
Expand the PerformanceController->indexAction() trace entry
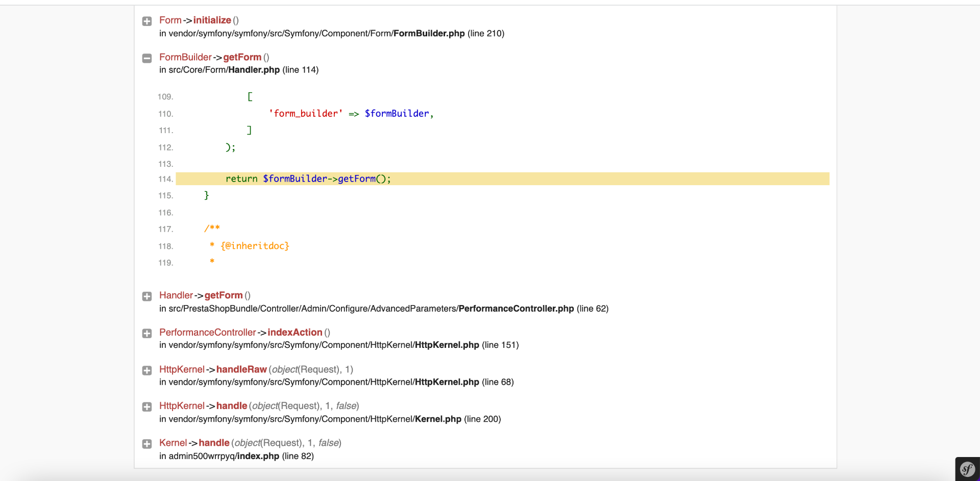147,333
